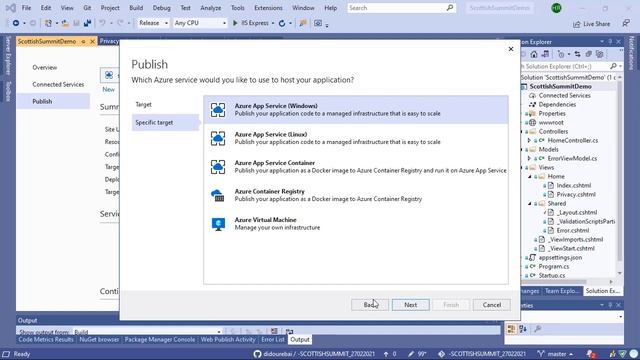Image resolution: width=640 pixels, height=360 pixels.
Task: Open the Git menu
Action: [87, 8]
